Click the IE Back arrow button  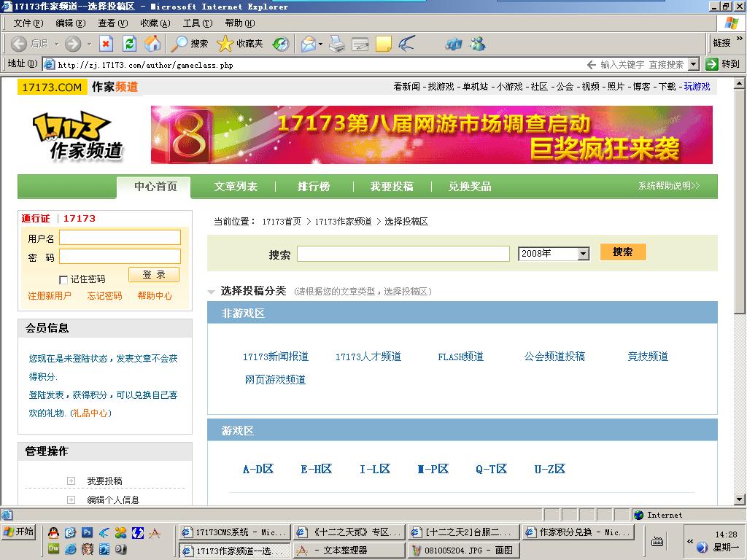click(x=18, y=44)
